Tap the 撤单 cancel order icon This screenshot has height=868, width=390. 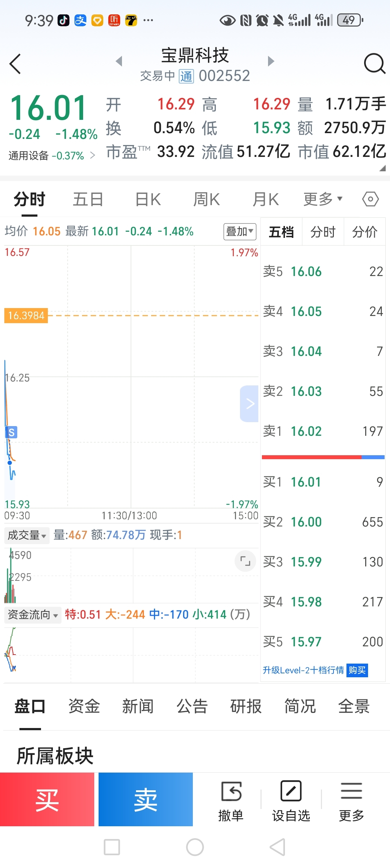point(231,791)
